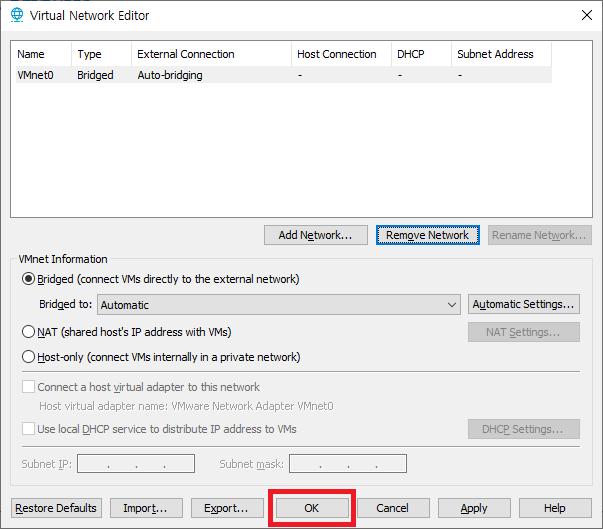Click Remove Network button
The height and width of the screenshot is (529, 603).
pyautogui.click(x=428, y=235)
